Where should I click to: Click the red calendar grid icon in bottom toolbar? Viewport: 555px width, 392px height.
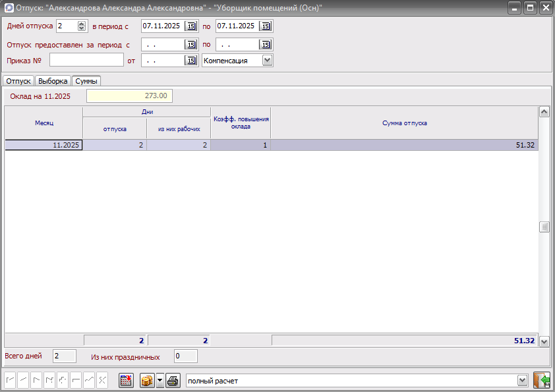tap(126, 381)
